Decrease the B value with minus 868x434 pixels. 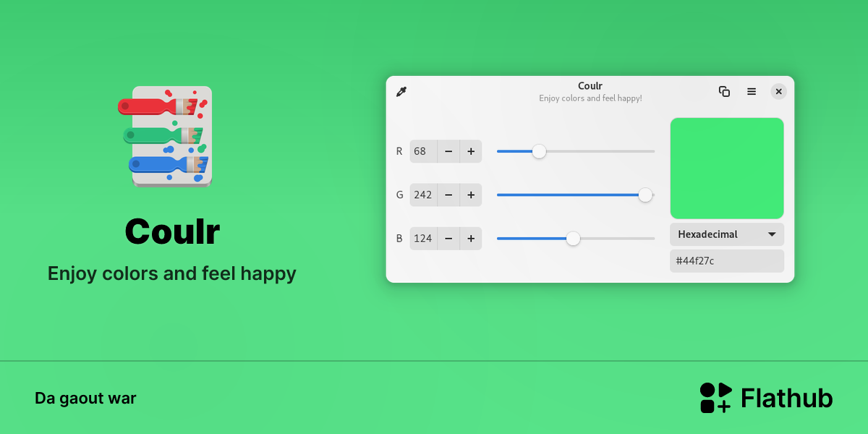coord(448,238)
